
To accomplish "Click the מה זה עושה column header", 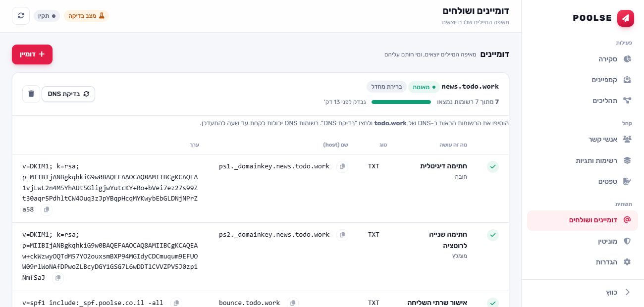I will tap(453, 145).
